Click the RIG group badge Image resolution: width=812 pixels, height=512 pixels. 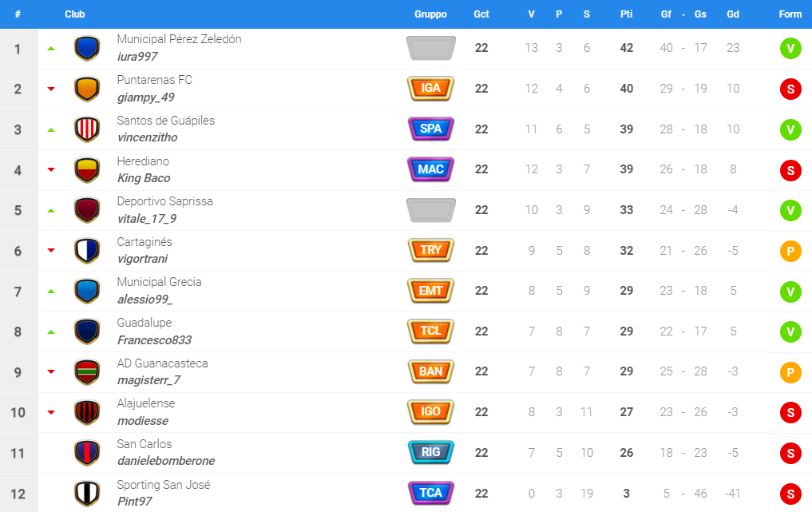431,452
